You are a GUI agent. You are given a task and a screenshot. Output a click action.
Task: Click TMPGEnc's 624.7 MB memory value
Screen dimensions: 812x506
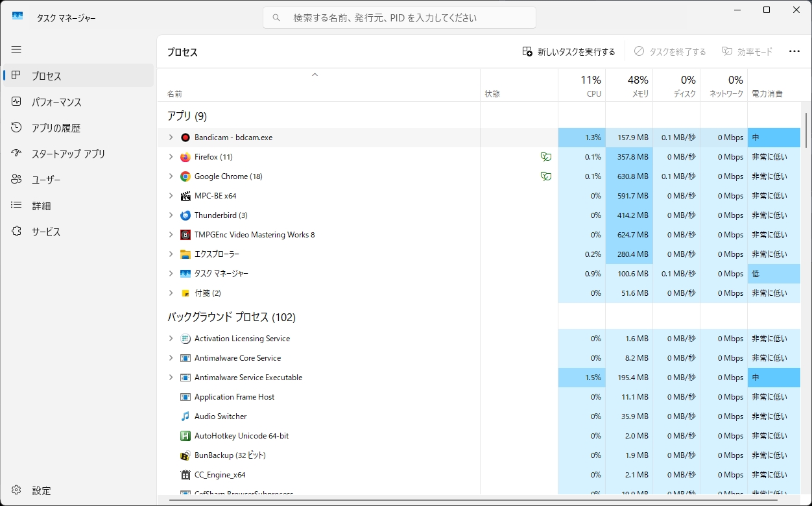click(x=629, y=235)
